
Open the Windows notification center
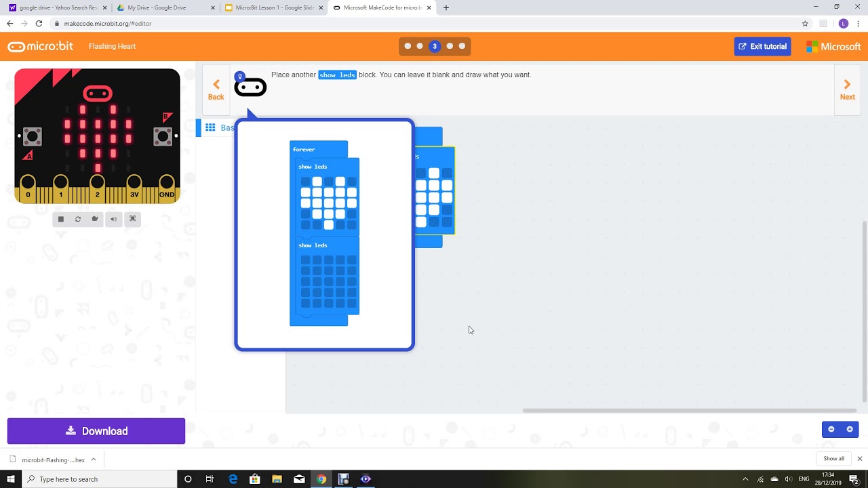[854, 479]
